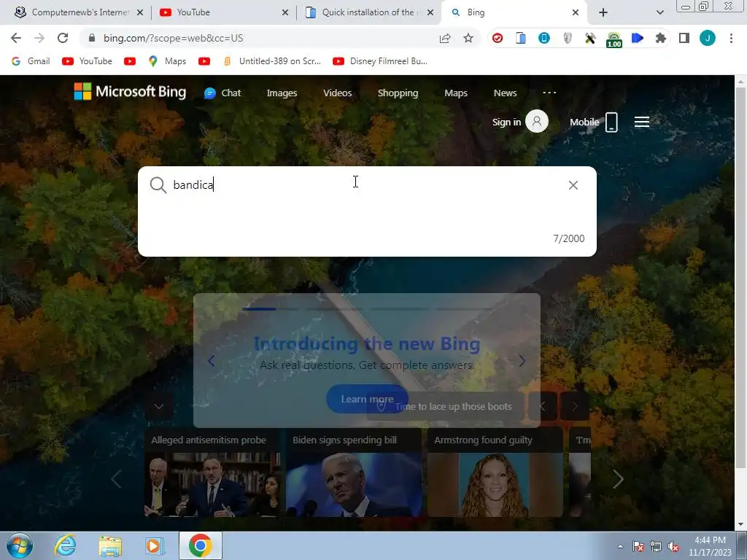Click inside the Bing search field
The width and height of the screenshot is (747, 560).
tap(367, 184)
